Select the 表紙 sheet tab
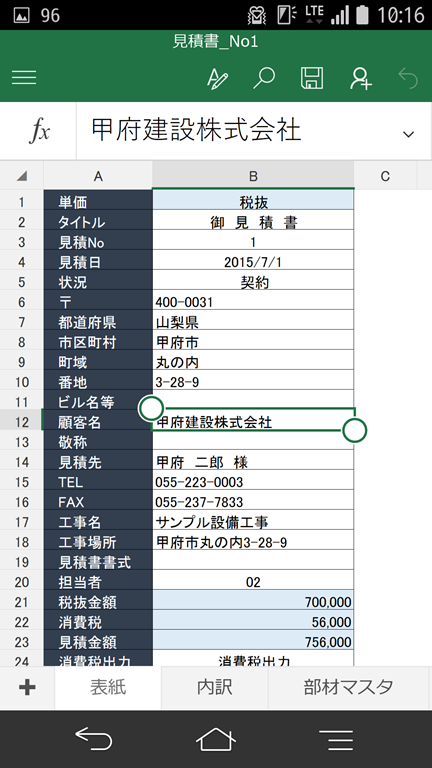This screenshot has height=768, width=432. [x=108, y=688]
